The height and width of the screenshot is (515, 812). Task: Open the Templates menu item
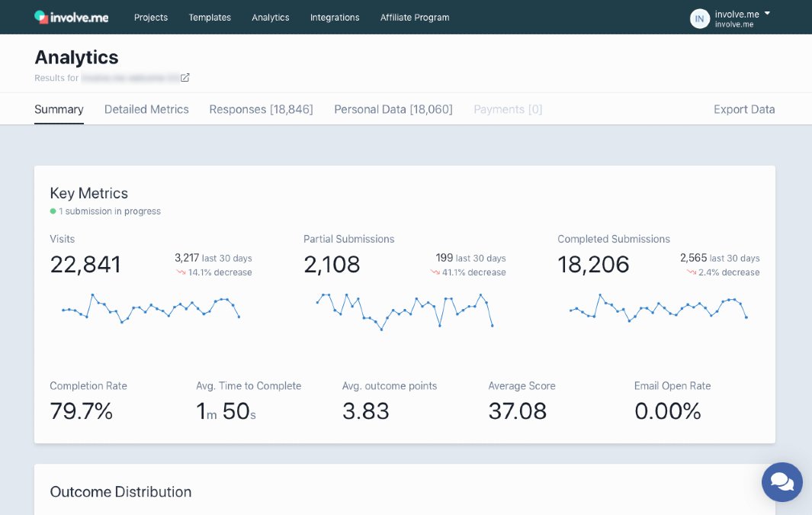pyautogui.click(x=210, y=18)
